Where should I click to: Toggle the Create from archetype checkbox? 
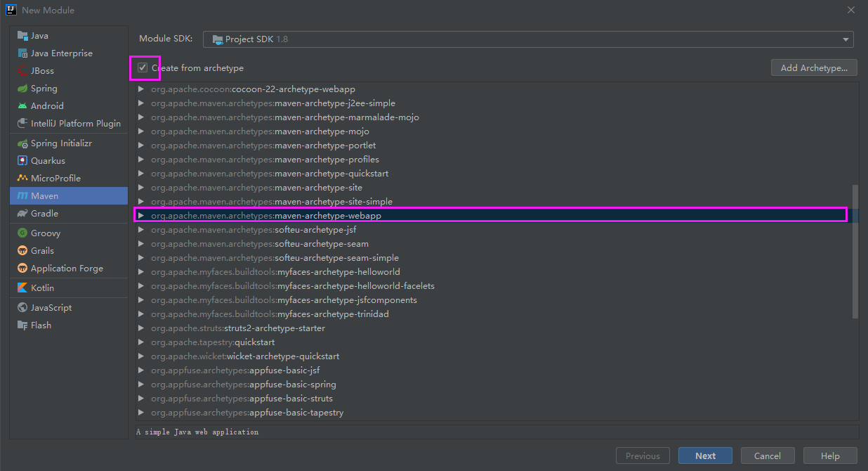click(143, 68)
